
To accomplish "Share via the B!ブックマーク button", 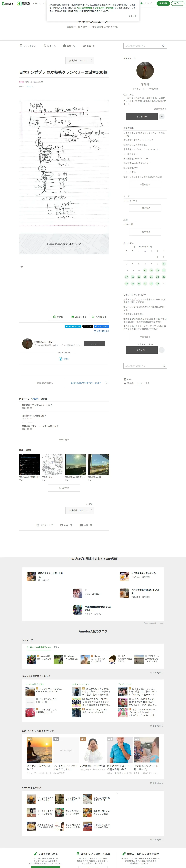I will [73, 326].
